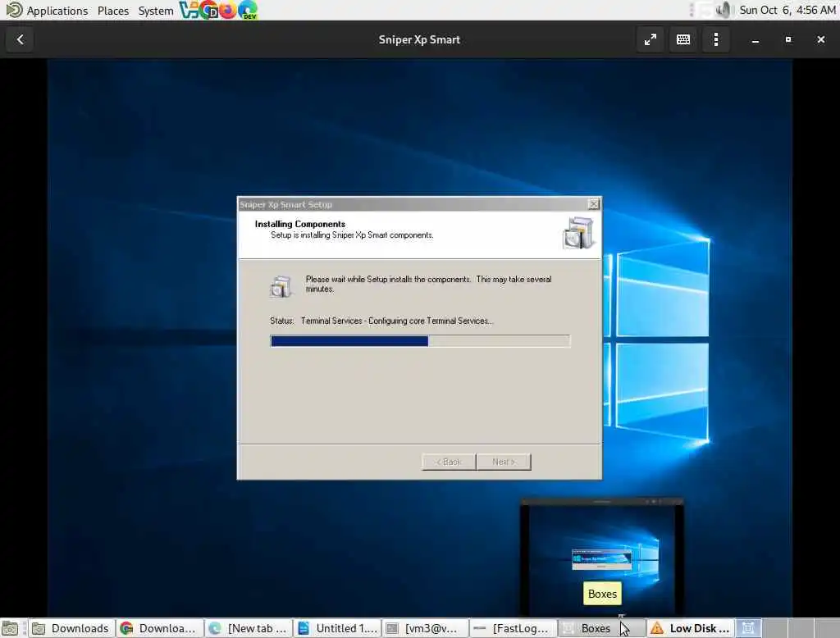840x638 pixels.
Task: Toggle fullscreen mode for the virtual machine
Action: click(651, 39)
